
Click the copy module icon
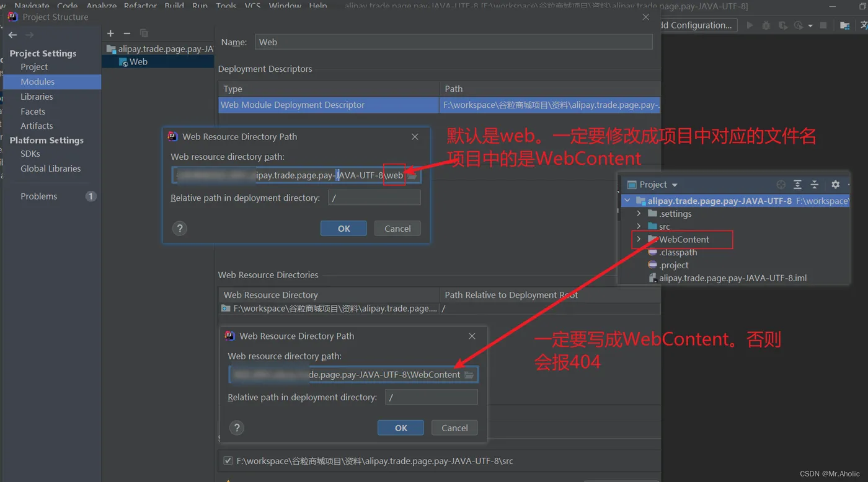[x=144, y=33]
